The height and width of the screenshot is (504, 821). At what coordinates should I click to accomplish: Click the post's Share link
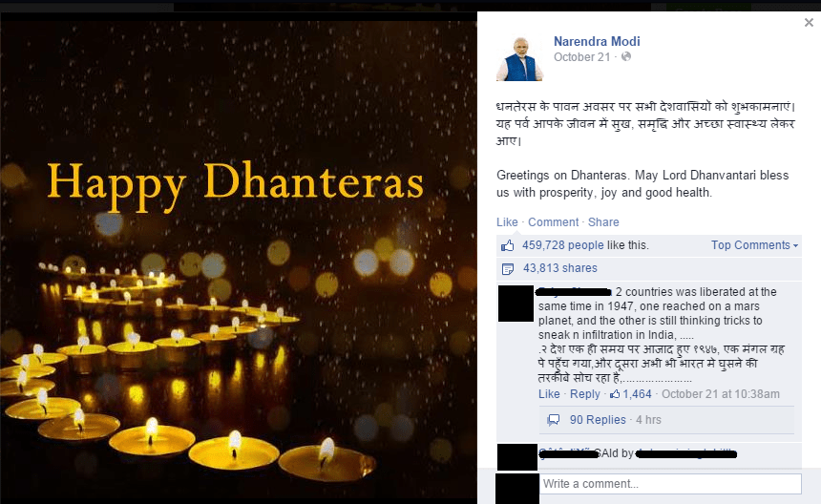(603, 221)
